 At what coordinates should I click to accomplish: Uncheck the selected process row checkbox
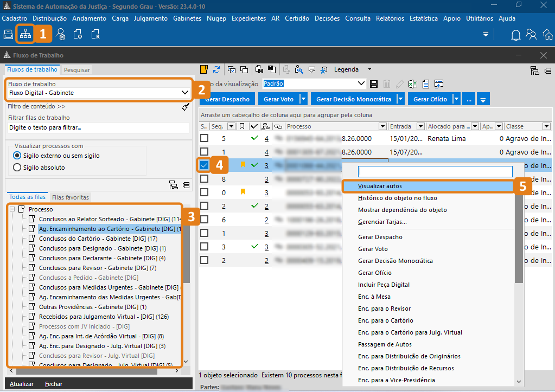[x=204, y=165]
